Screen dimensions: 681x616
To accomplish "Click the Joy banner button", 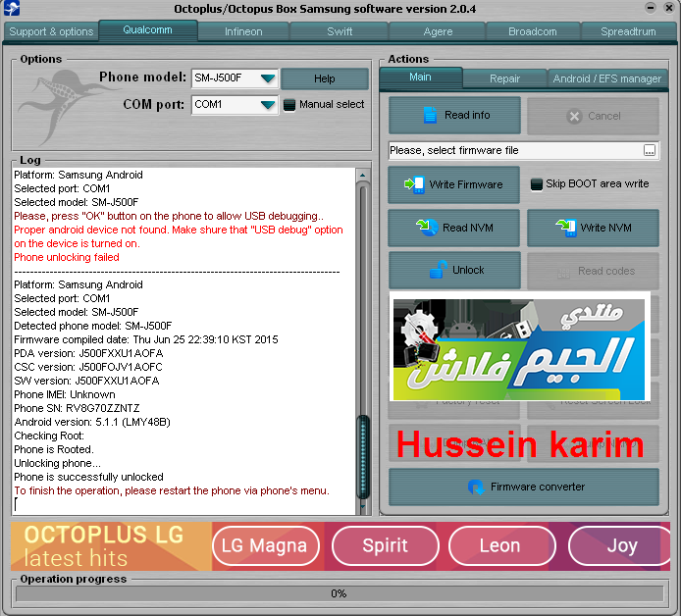I will point(620,545).
